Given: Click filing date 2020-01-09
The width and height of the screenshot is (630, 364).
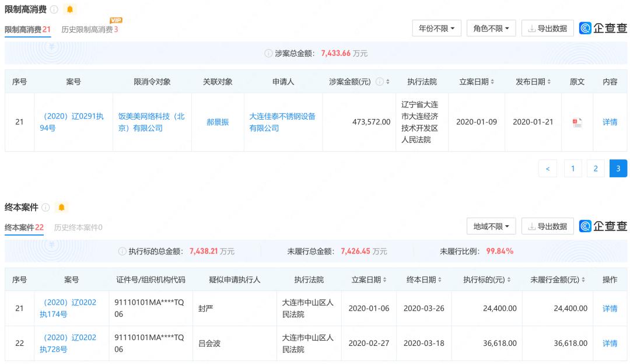Looking at the screenshot, I should 477,122.
